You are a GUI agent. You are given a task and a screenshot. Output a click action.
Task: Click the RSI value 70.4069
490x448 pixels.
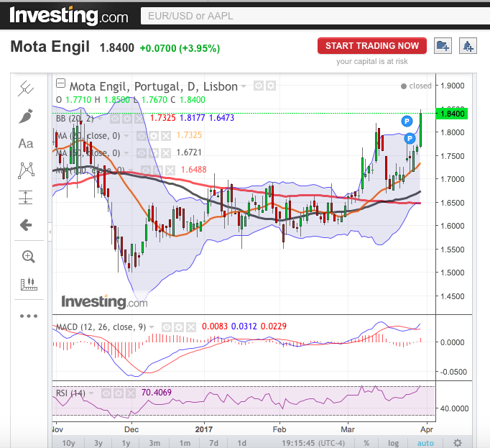point(156,393)
